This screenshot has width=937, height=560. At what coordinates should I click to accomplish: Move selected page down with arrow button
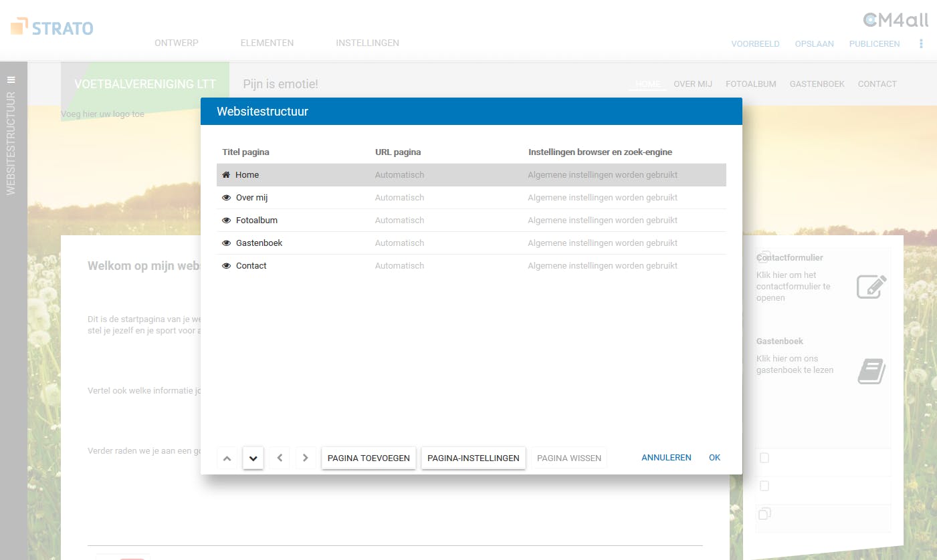253,458
